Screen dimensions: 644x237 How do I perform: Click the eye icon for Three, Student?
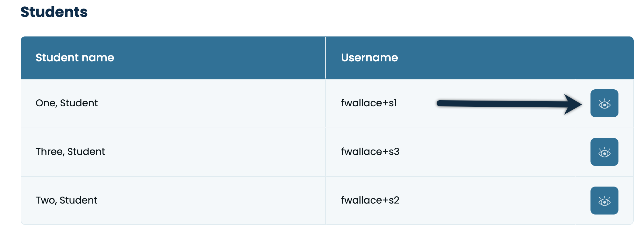click(x=604, y=152)
